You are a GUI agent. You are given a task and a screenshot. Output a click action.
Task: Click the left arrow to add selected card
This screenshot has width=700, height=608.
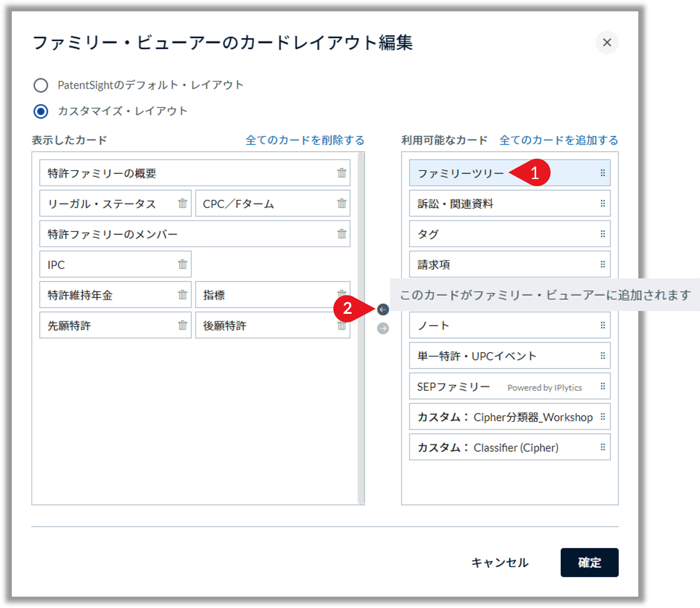tap(383, 309)
